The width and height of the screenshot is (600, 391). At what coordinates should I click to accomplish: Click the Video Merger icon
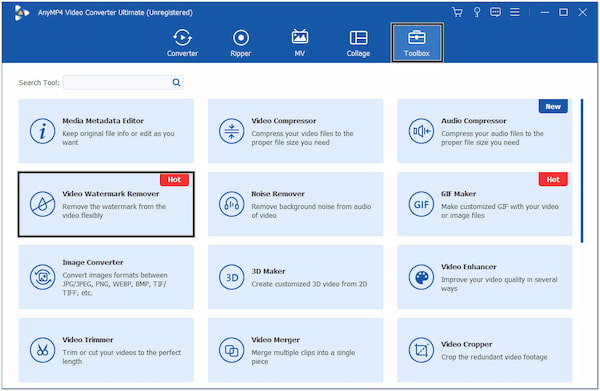[x=232, y=350]
